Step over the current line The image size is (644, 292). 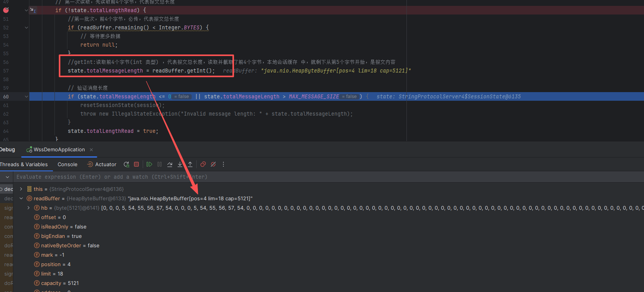click(170, 165)
